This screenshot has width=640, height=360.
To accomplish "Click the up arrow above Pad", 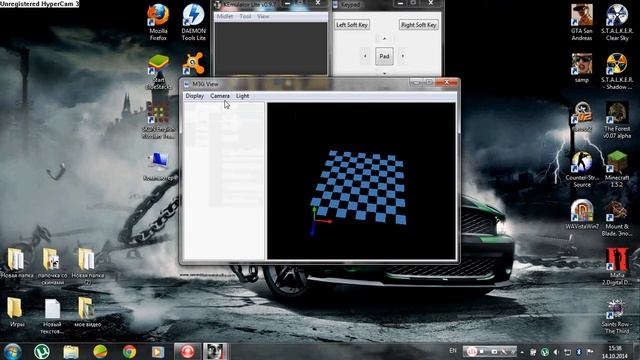I will [x=384, y=39].
